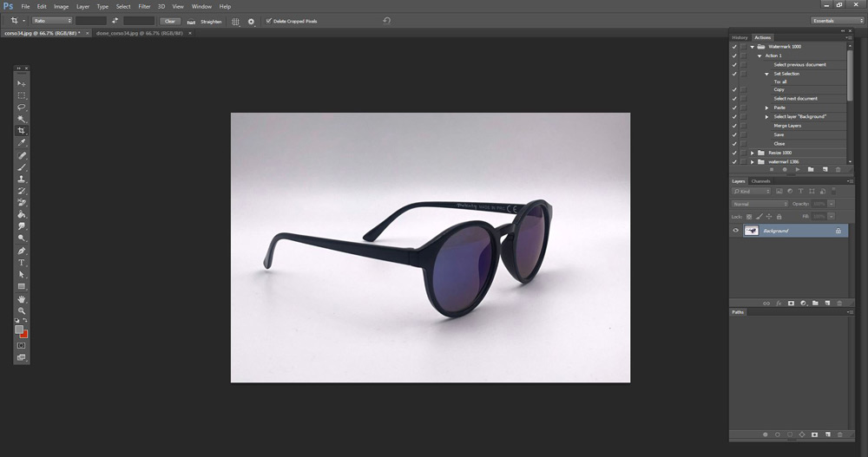Viewport: 868px width, 457px height.
Task: Select the Lasso tool
Action: pyautogui.click(x=22, y=108)
